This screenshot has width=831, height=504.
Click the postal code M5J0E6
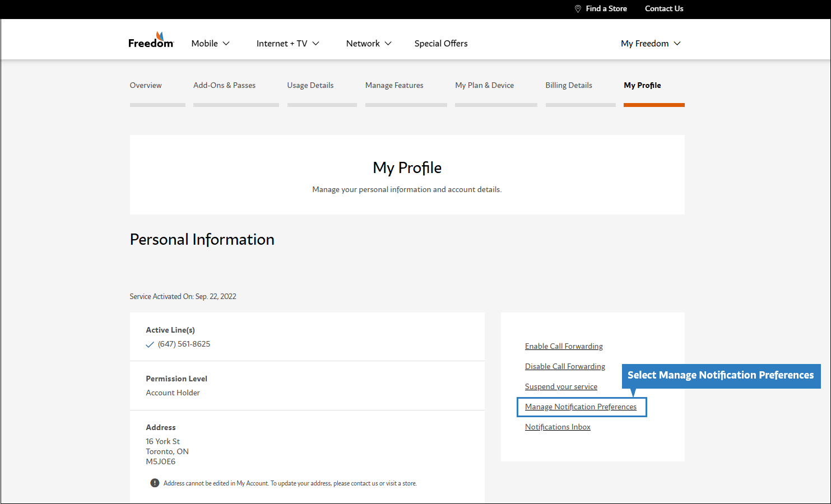coord(160,461)
